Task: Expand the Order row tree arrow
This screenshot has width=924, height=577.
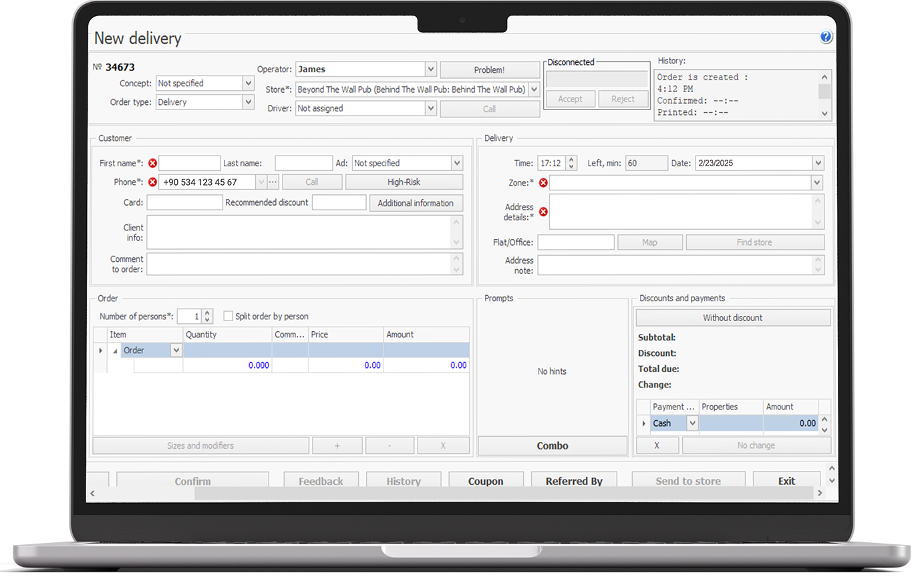Action: (115, 351)
